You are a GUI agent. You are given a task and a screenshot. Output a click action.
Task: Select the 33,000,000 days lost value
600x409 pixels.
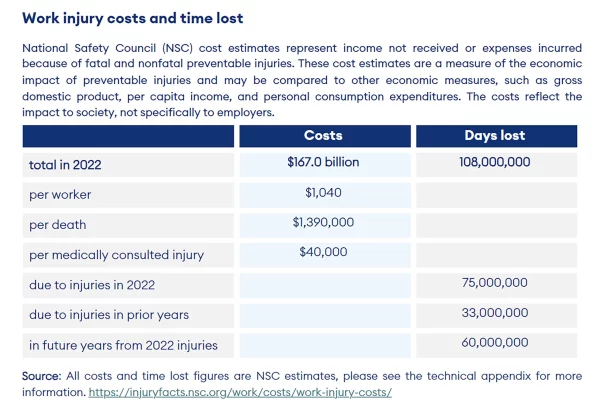[x=495, y=314]
